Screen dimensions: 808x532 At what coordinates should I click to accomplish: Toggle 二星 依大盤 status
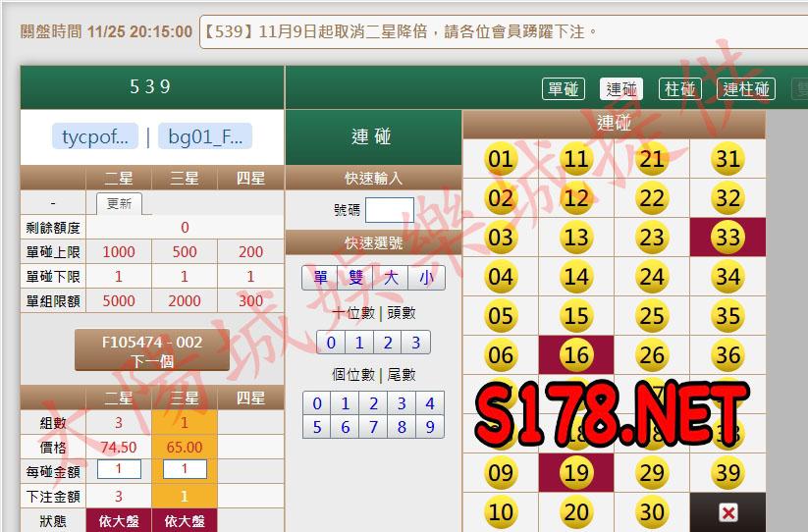click(119, 520)
